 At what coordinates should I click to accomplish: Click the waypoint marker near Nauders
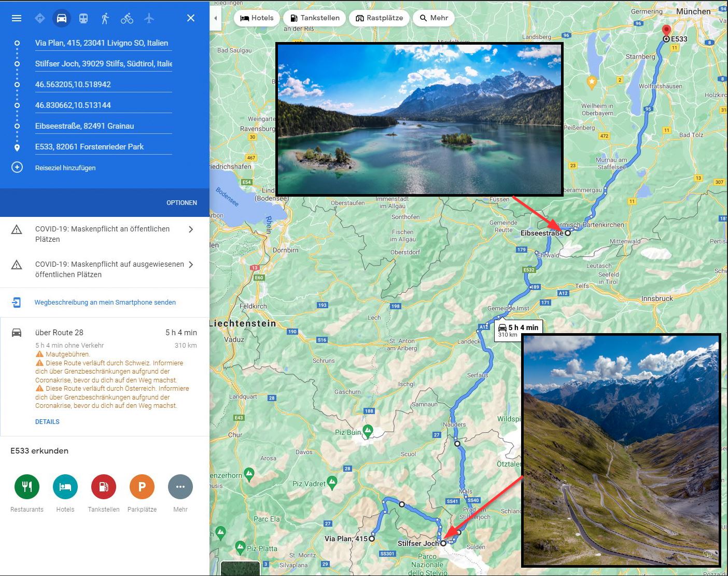click(x=457, y=444)
